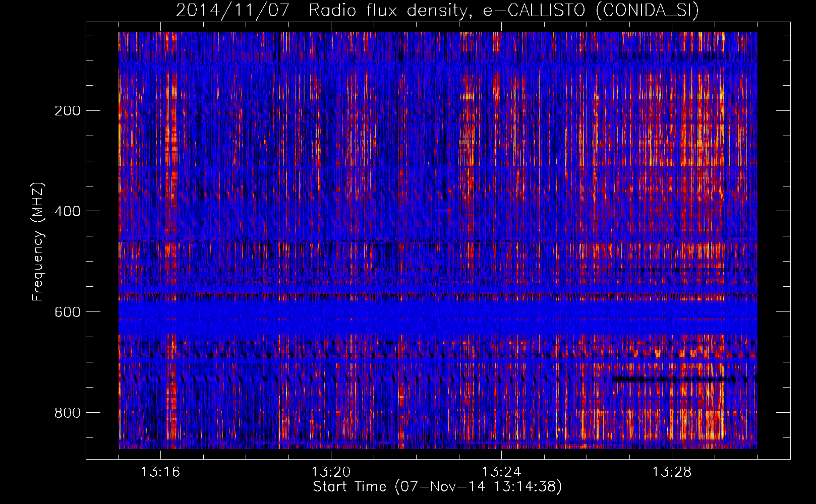
Task: Click the 'Frequency (MHZ)' axis label
Action: coord(38,241)
